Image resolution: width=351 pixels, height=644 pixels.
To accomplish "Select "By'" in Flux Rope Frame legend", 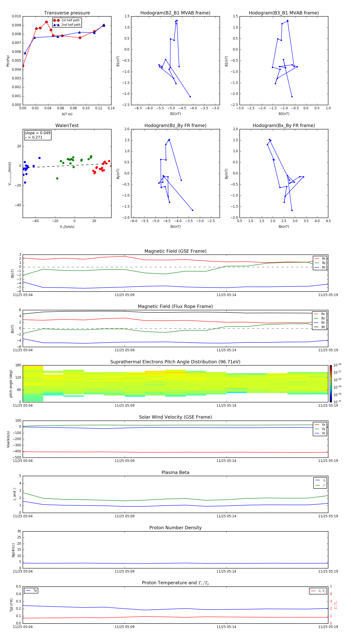I will [320, 318].
